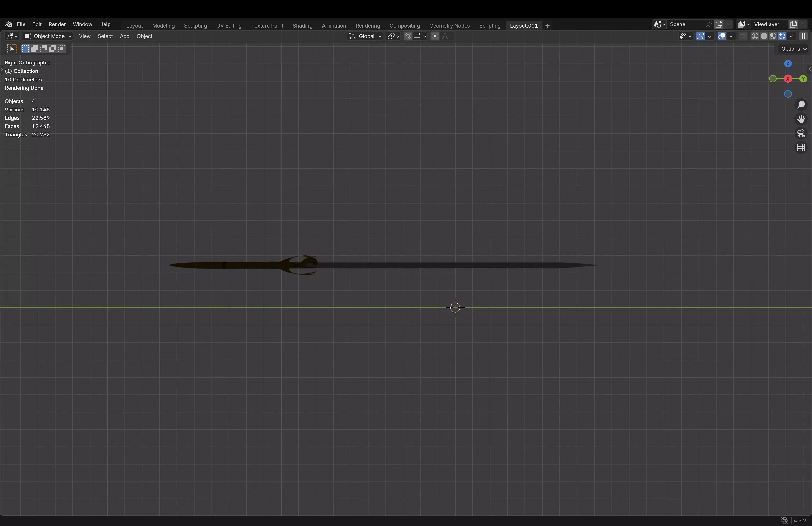Open the Window menu

tap(83, 24)
